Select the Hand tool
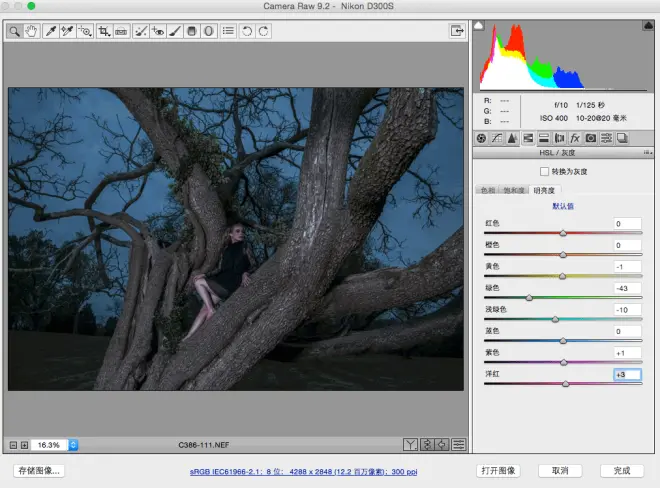660x488 pixels. [x=31, y=31]
